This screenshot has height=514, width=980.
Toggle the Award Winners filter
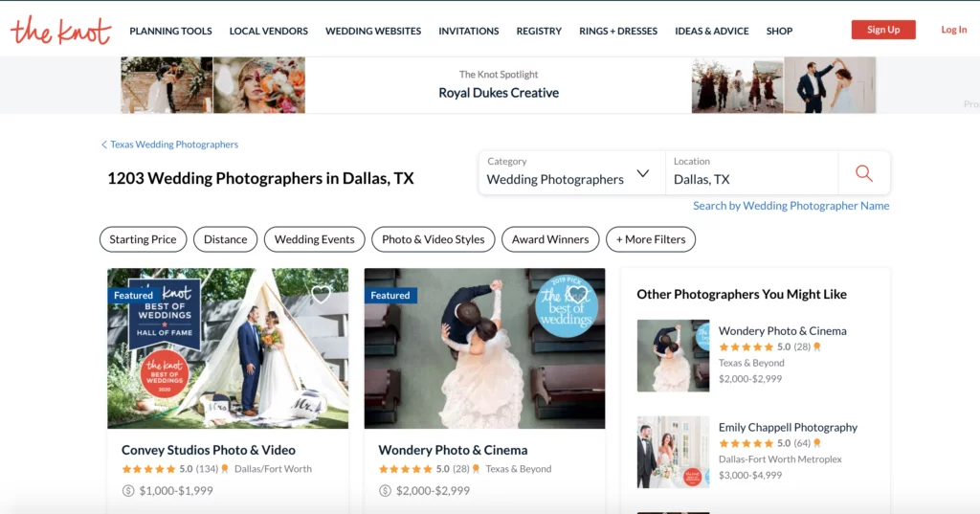click(x=549, y=239)
